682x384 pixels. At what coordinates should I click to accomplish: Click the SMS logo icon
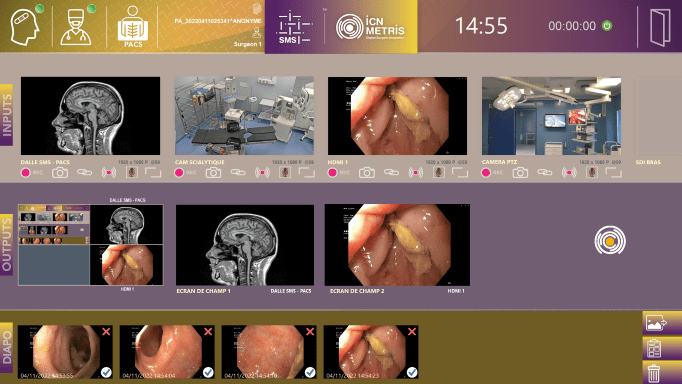click(x=294, y=27)
